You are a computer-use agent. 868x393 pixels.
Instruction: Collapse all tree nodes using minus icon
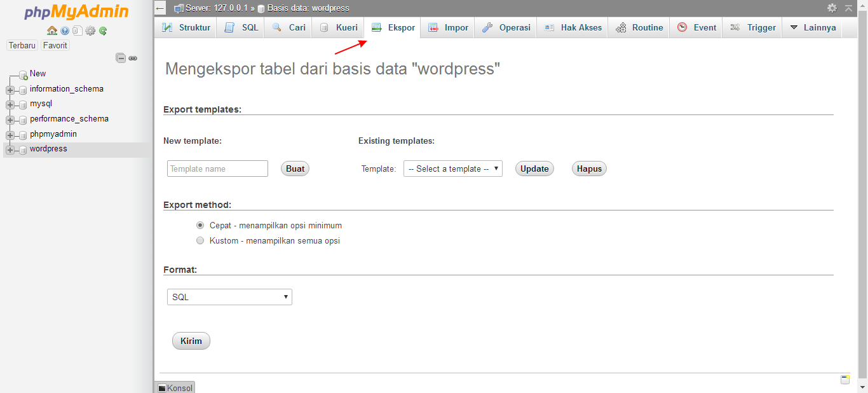point(121,58)
